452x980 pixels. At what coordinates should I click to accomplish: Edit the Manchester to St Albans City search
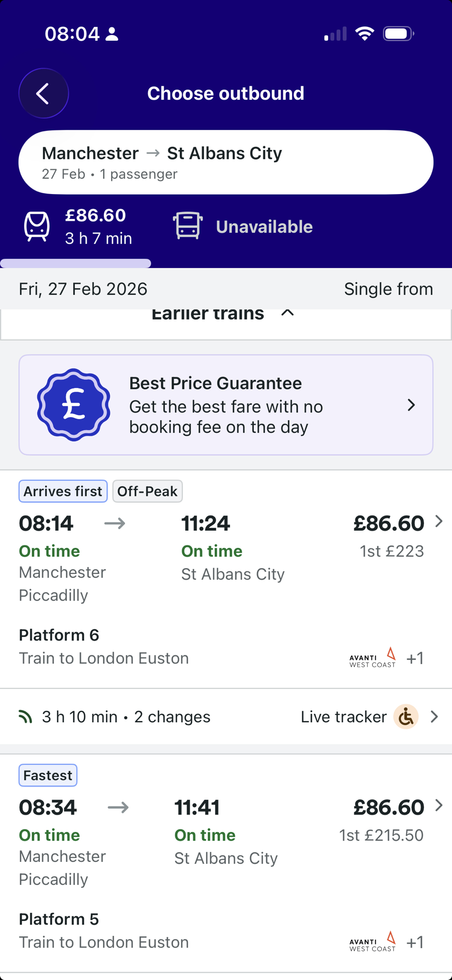point(226,162)
